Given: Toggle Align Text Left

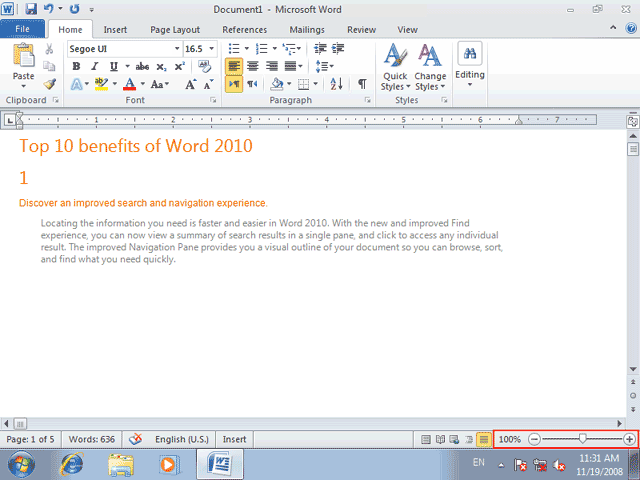Looking at the screenshot, I should click(x=234, y=66).
